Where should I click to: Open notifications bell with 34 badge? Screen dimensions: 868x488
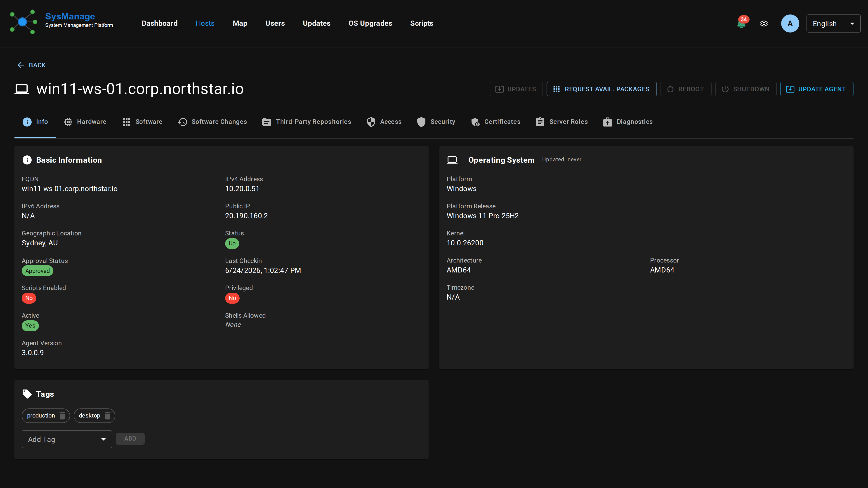742,23
